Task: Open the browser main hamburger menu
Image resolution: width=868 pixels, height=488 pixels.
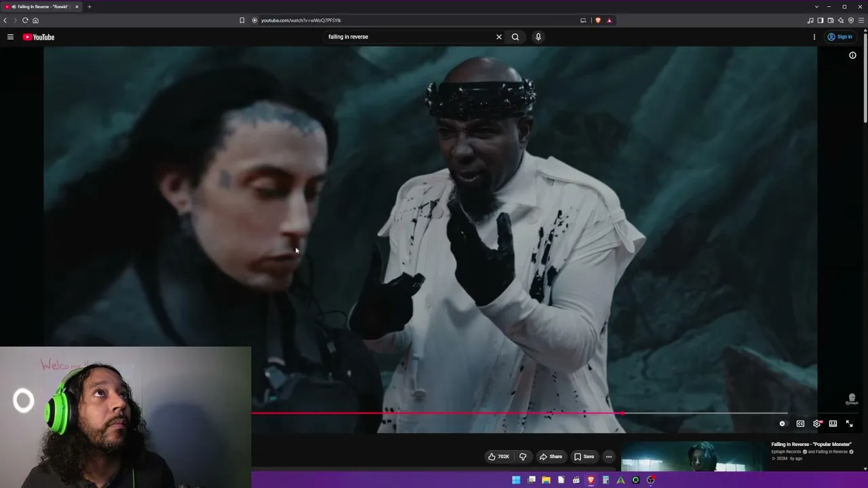Action: pyautogui.click(x=861, y=20)
